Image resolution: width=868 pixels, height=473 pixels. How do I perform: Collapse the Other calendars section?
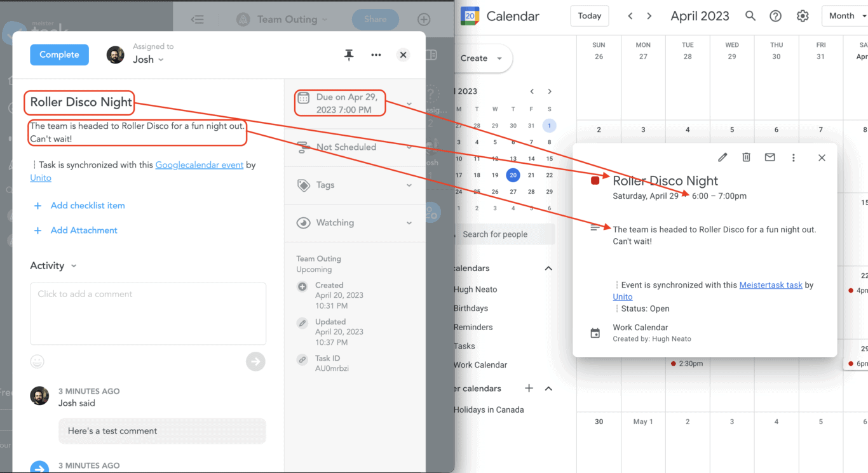[548, 389]
